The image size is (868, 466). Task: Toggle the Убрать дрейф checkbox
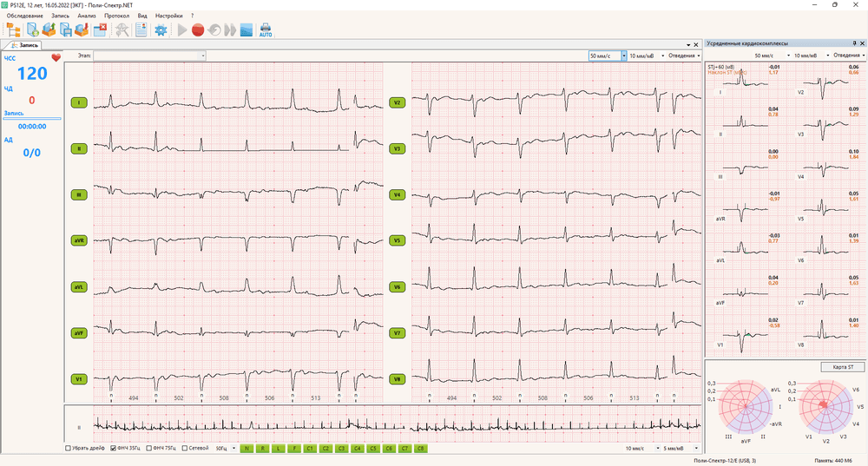point(68,449)
